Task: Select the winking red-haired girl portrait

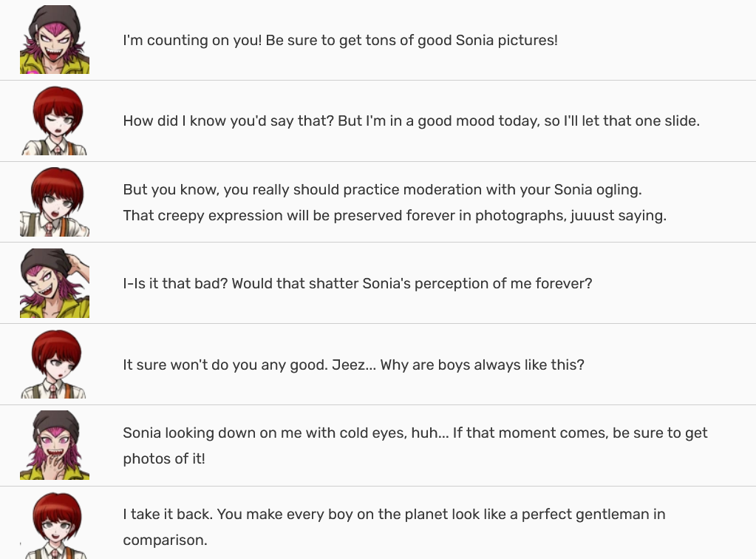Action: pos(55,121)
